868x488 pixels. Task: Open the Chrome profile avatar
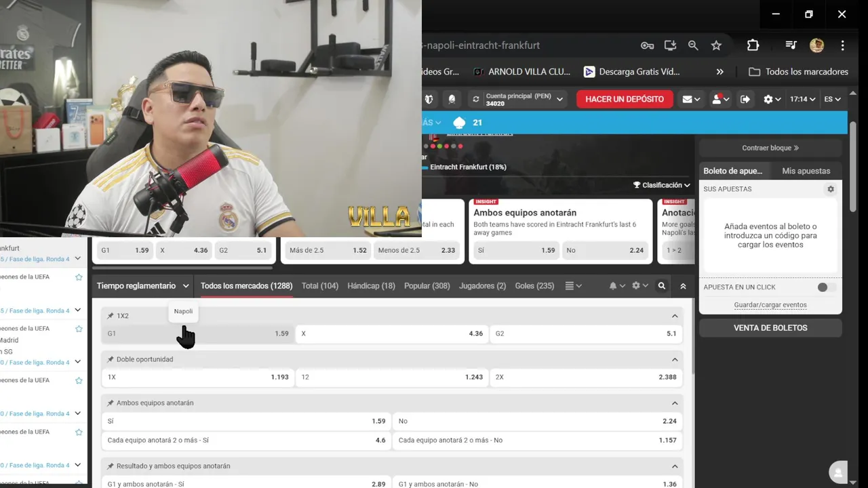(816, 45)
